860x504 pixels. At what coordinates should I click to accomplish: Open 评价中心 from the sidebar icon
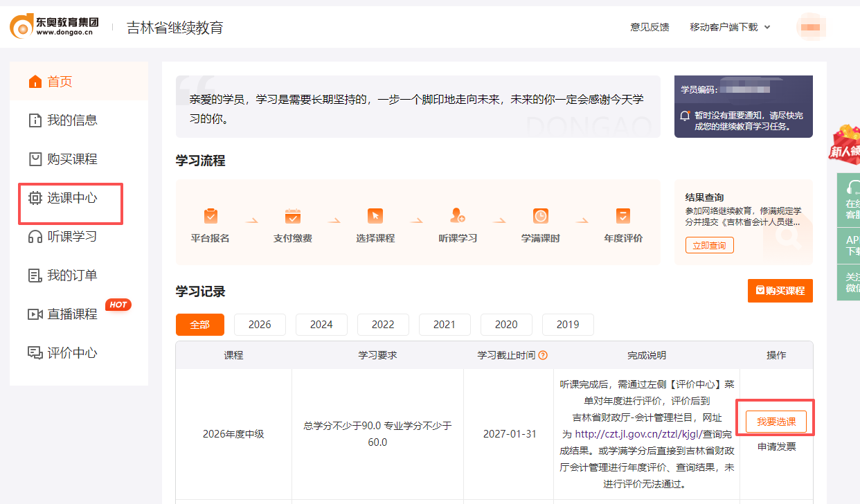(35, 352)
